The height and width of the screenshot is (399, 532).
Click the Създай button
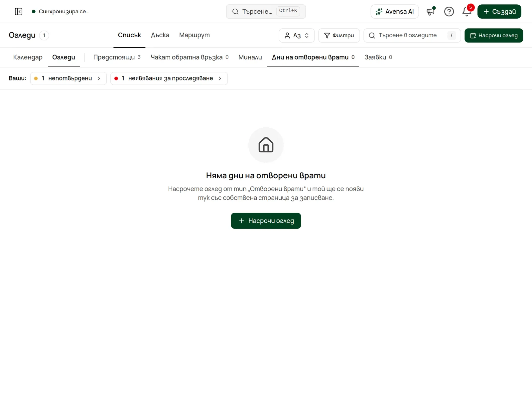[x=499, y=12]
